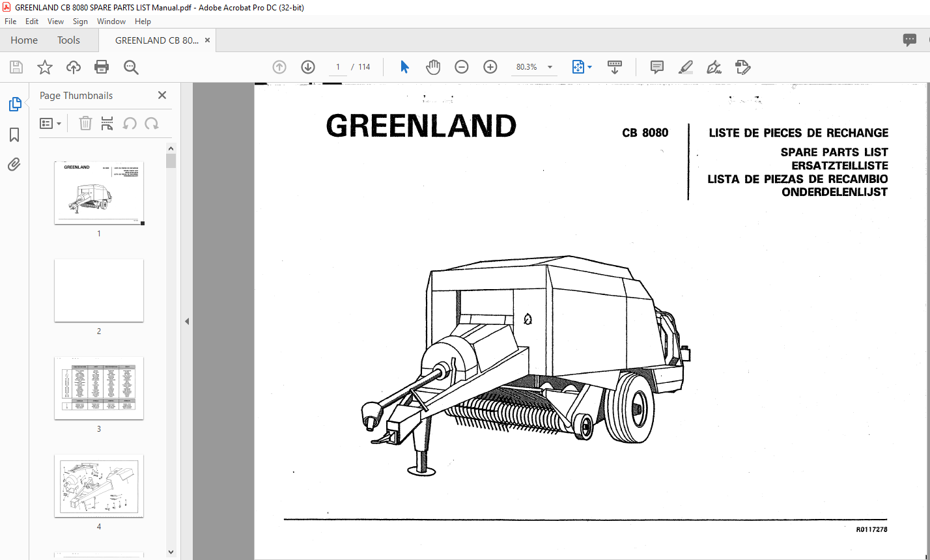Open the Window menu
This screenshot has width=930, height=560.
click(x=111, y=21)
